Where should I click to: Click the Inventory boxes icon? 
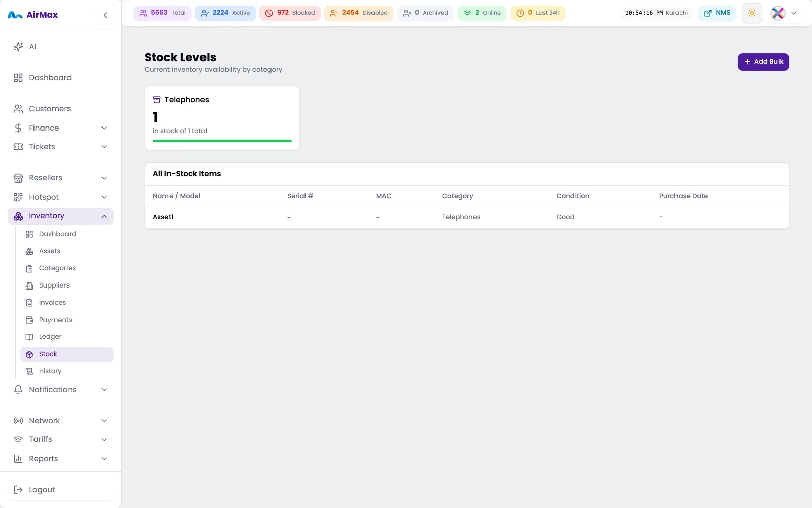pyautogui.click(x=18, y=216)
